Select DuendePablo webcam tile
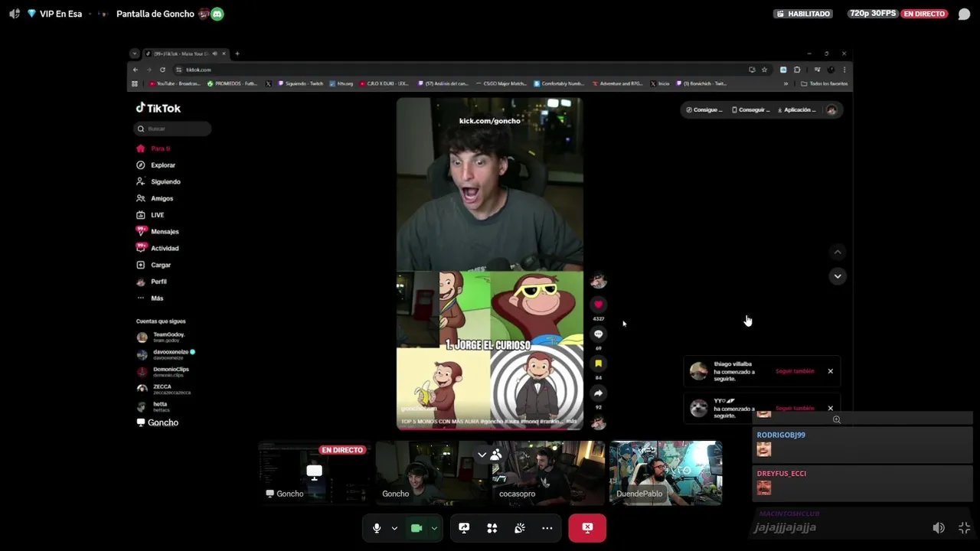This screenshot has width=980, height=551. pos(665,472)
